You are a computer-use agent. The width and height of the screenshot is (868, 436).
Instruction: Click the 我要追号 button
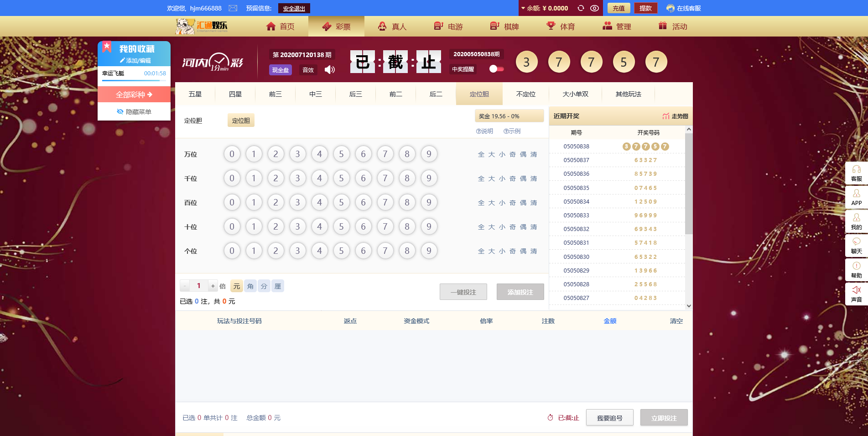click(609, 418)
